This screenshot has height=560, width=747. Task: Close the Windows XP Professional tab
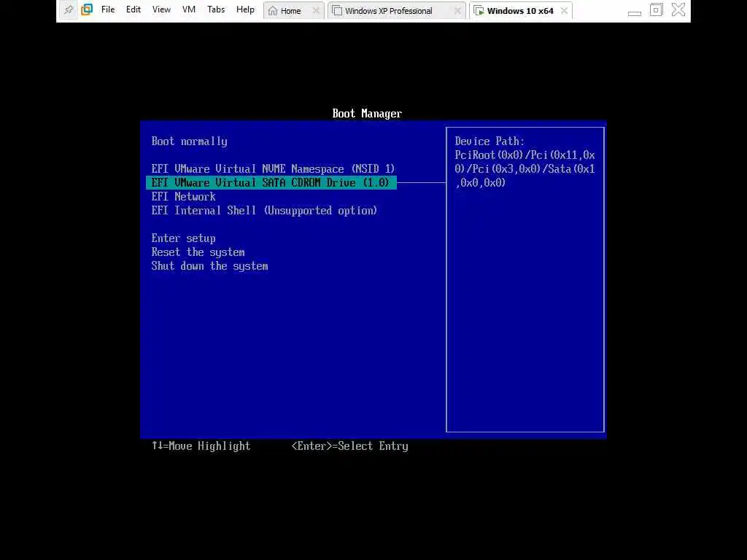click(457, 10)
